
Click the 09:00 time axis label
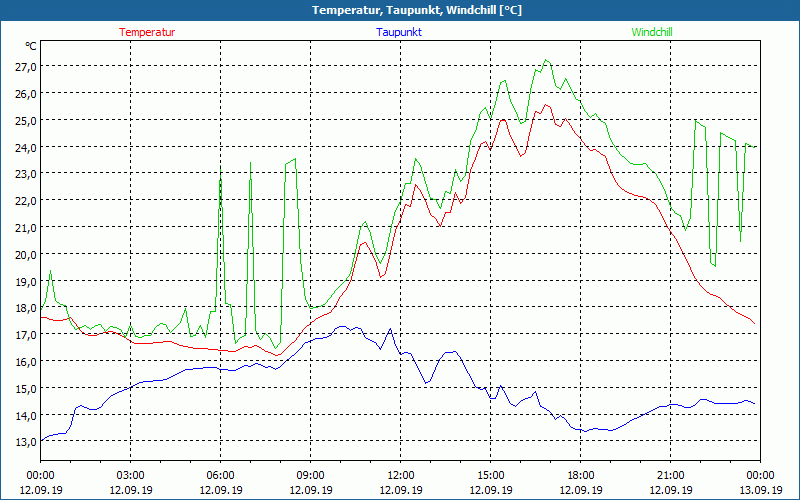311,476
